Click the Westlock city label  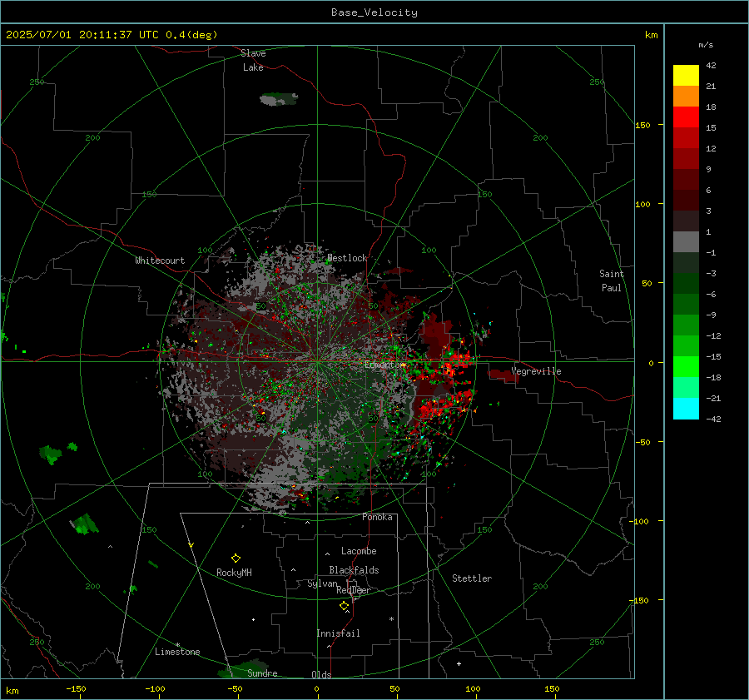pyautogui.click(x=347, y=258)
